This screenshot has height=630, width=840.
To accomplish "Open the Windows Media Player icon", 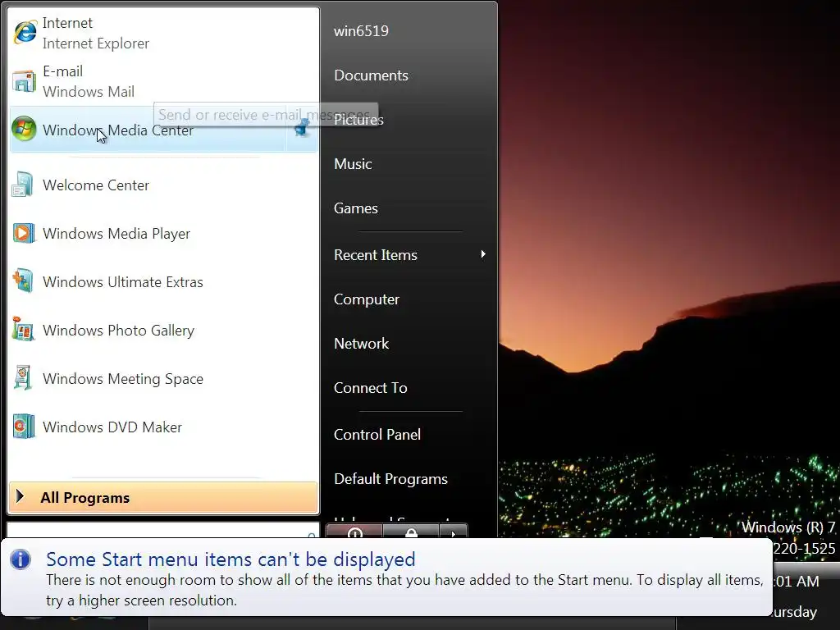I will 24,233.
